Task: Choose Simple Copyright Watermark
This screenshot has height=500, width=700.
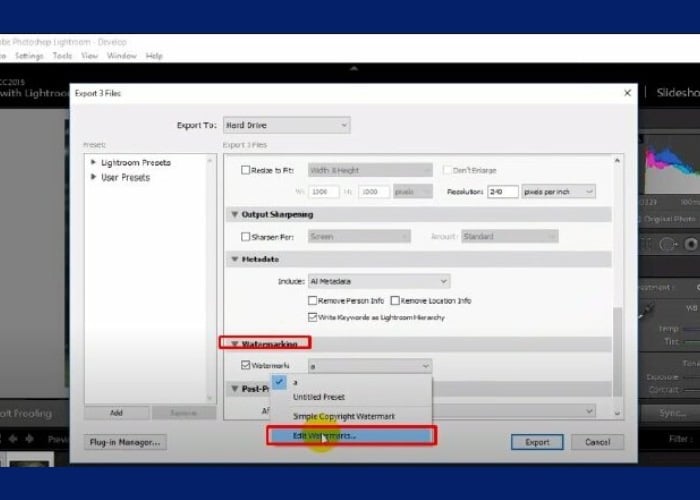Action: click(x=351, y=416)
